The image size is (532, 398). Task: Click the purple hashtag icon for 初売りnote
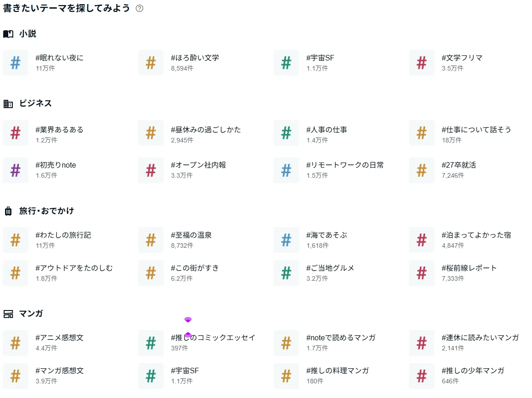[x=16, y=170]
